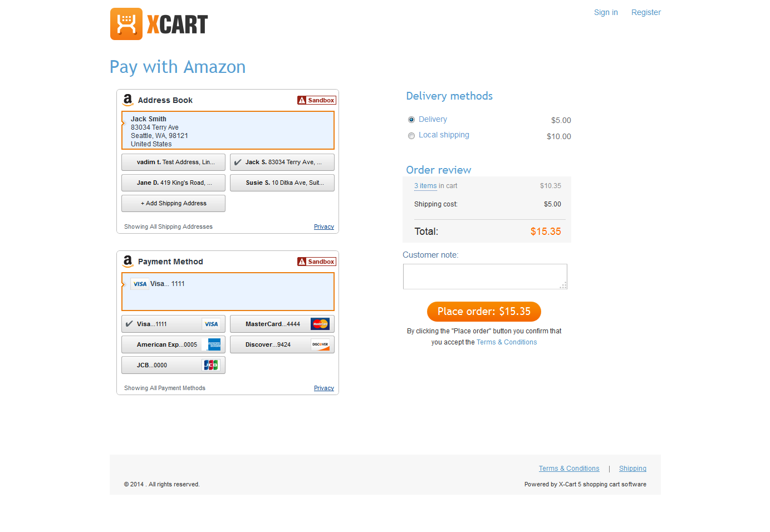
Task: Click the Visa card icon on selected payment
Action: [x=140, y=284]
